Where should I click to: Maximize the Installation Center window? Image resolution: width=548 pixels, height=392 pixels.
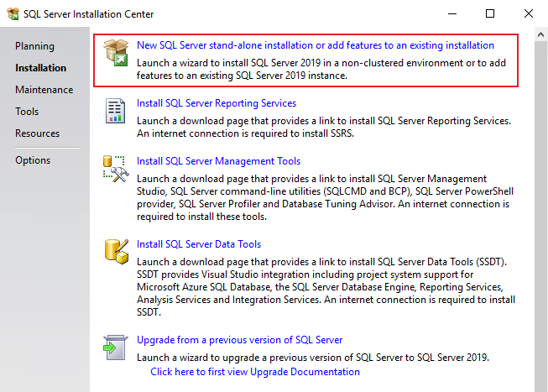[490, 13]
